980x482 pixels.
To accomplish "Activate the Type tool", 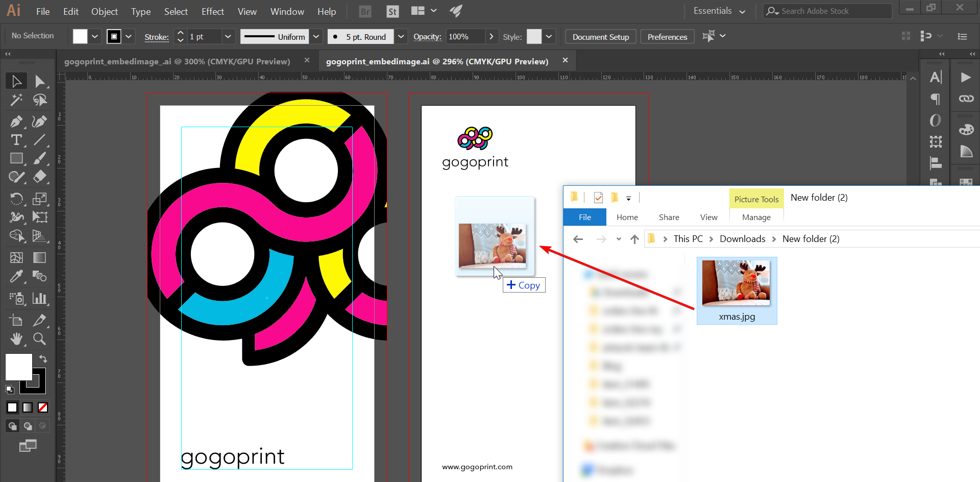I will click(16, 140).
